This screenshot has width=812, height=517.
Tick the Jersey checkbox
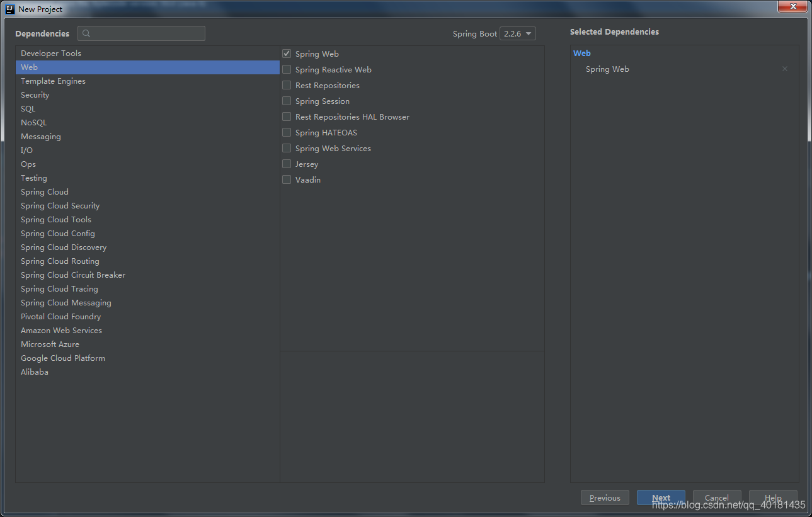tap(287, 164)
